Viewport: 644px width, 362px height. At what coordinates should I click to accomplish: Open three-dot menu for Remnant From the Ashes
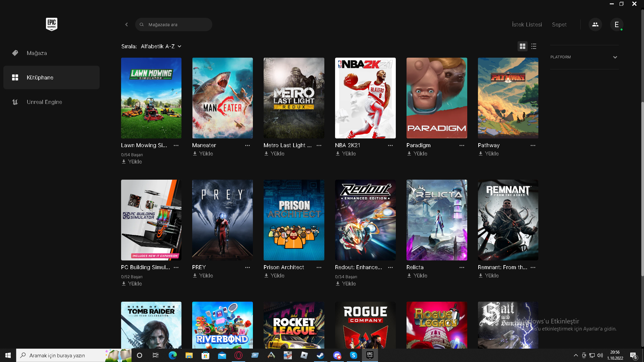tap(533, 267)
